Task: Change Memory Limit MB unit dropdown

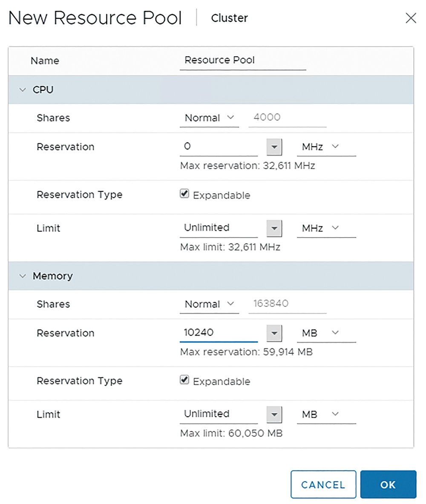Action: 326,414
